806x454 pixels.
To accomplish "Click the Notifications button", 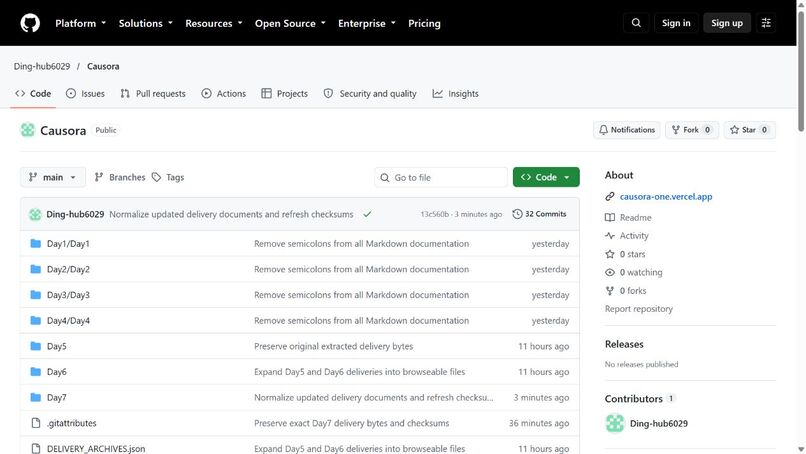I will (627, 130).
